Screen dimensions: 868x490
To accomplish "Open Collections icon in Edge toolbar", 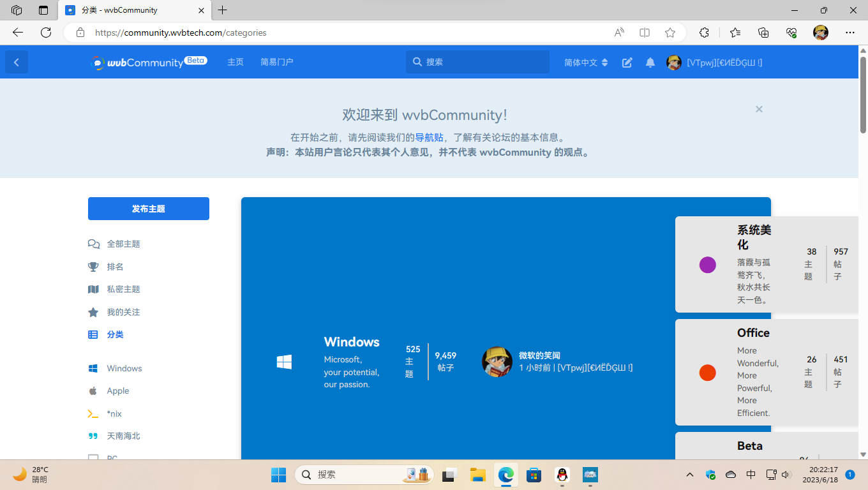I will (x=763, y=33).
